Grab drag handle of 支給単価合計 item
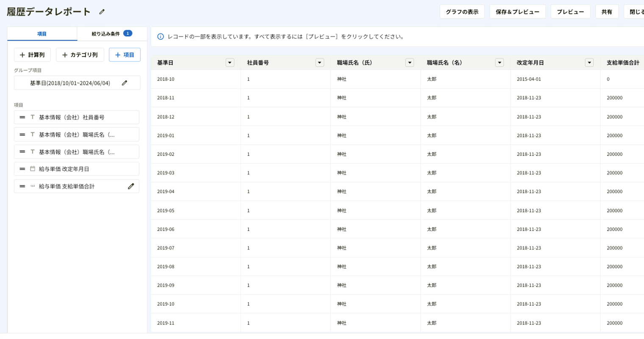 coord(22,186)
